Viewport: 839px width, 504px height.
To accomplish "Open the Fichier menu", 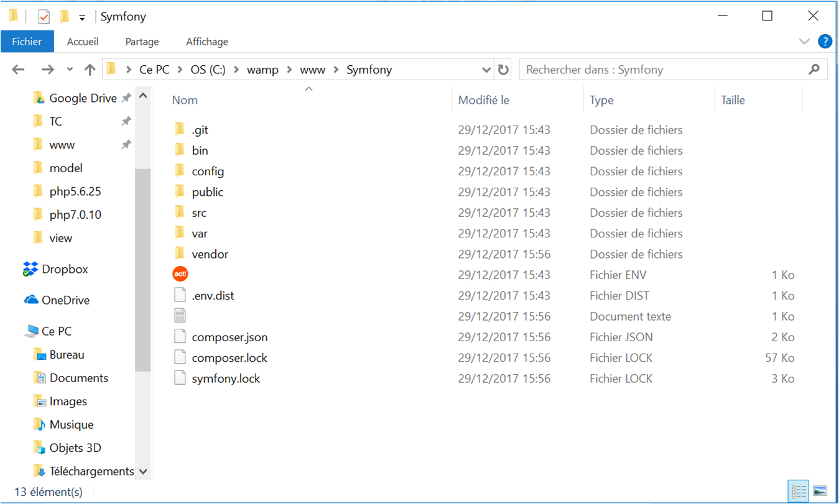I will 27,42.
